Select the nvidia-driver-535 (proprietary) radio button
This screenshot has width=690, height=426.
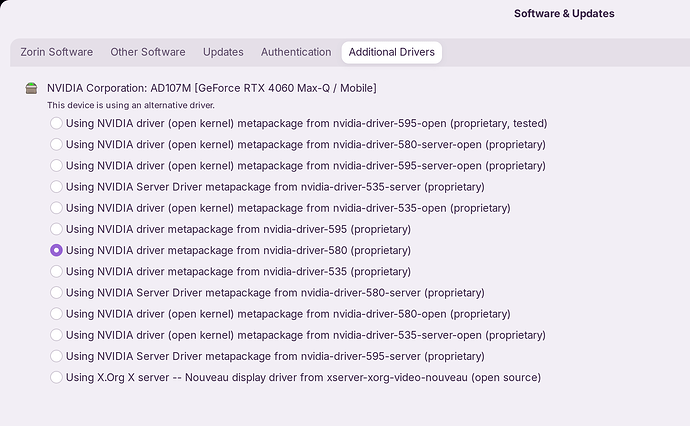click(x=56, y=272)
